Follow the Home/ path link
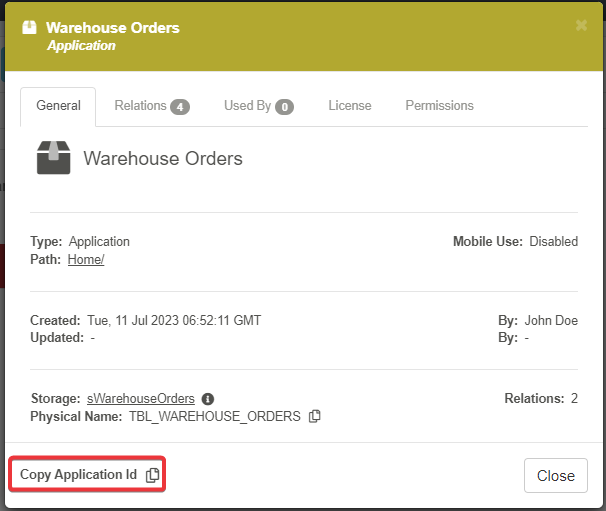Viewport: 606px width, 511px height. pos(86,260)
